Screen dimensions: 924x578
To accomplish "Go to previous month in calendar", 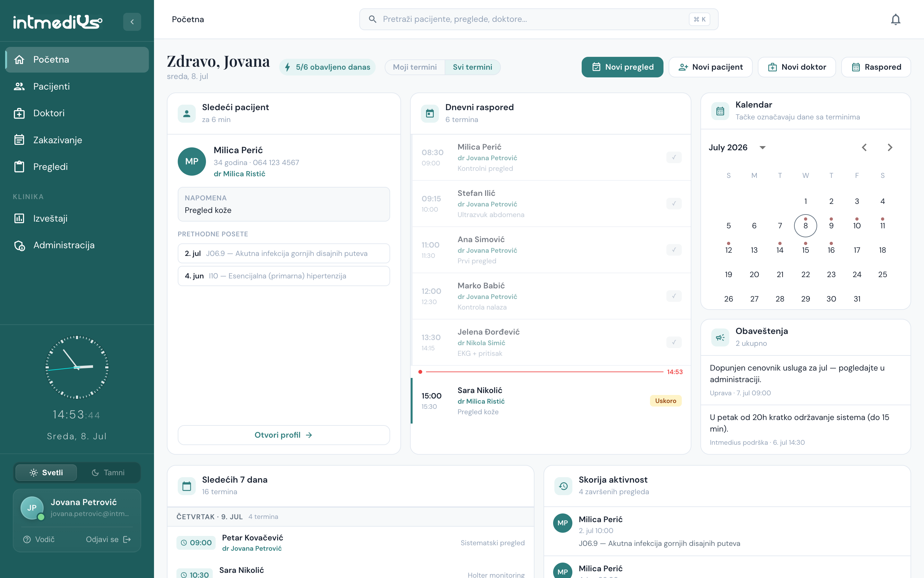I will click(864, 148).
